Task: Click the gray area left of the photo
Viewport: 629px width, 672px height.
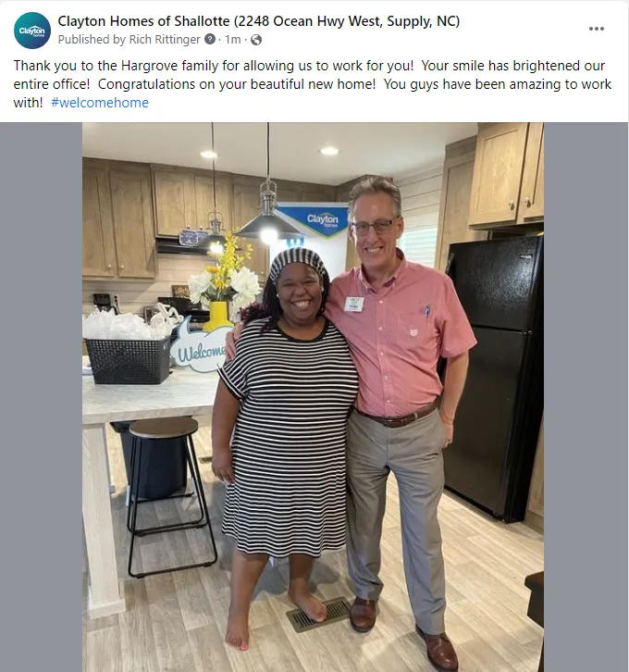Action: click(x=41, y=397)
